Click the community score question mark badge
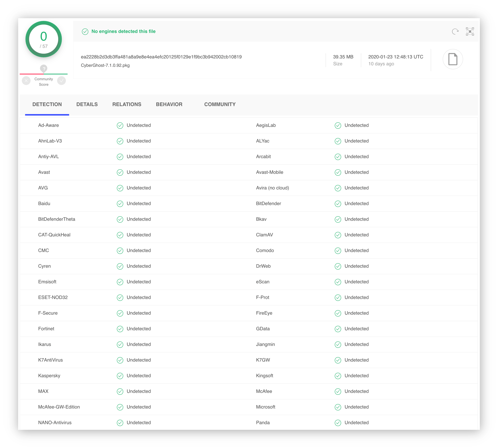The height and width of the screenshot is (448, 498). tap(43, 69)
